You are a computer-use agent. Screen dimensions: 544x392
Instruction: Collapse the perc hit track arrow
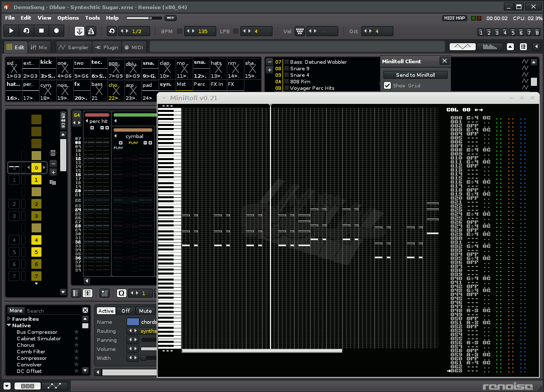pos(87,121)
